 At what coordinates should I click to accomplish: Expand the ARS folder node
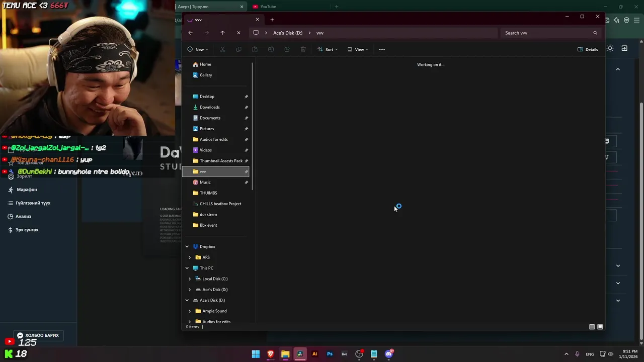pyautogui.click(x=190, y=257)
